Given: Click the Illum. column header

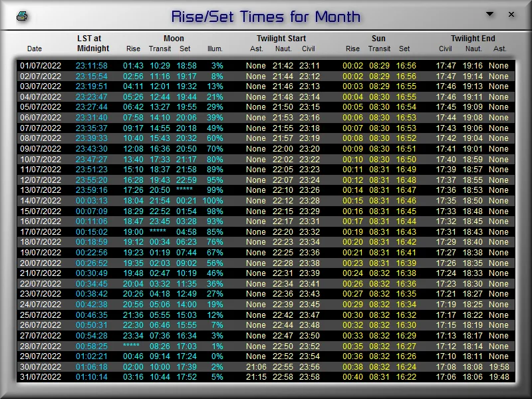Looking at the screenshot, I should pyautogui.click(x=215, y=49).
